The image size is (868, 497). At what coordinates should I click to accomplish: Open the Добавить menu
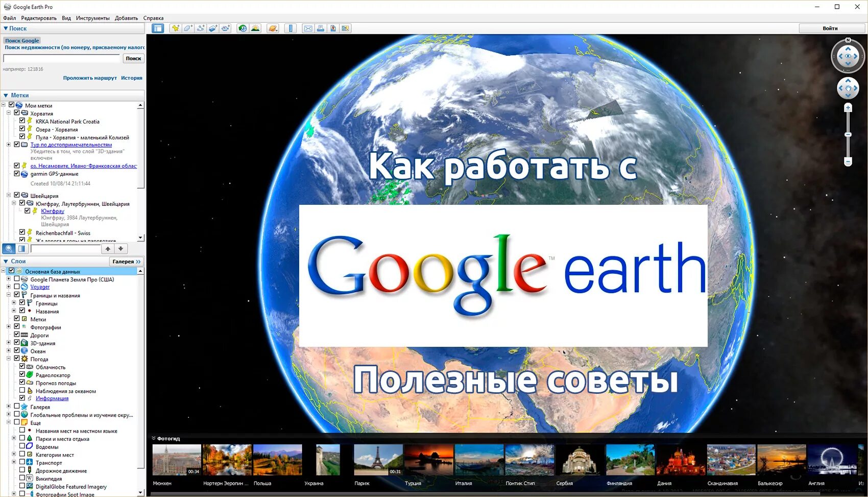point(126,18)
